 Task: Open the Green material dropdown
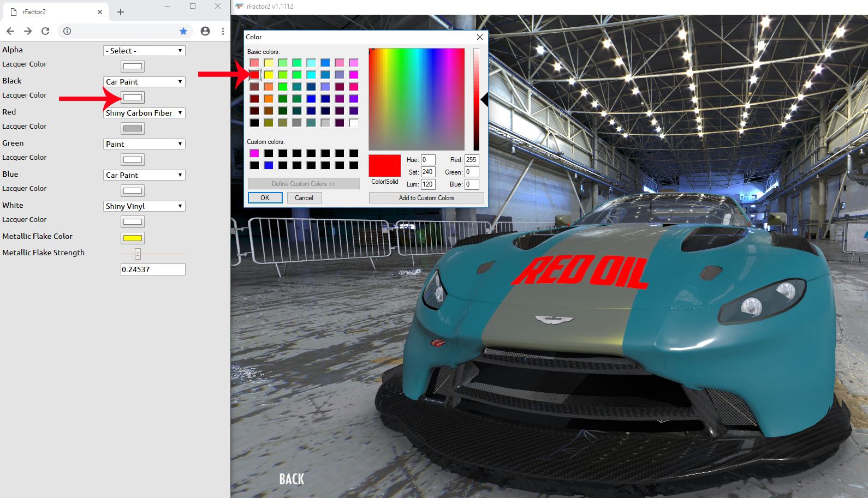tap(144, 144)
